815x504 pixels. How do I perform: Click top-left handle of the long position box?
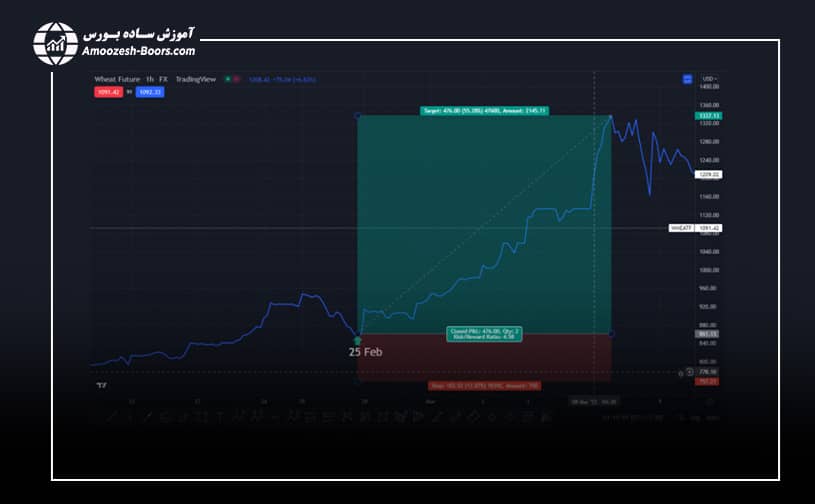click(358, 116)
